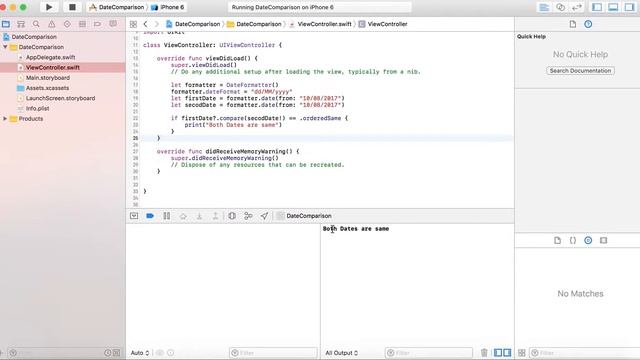This screenshot has height=360, width=640.
Task: Go back in the editor history
Action: pyautogui.click(x=145, y=24)
